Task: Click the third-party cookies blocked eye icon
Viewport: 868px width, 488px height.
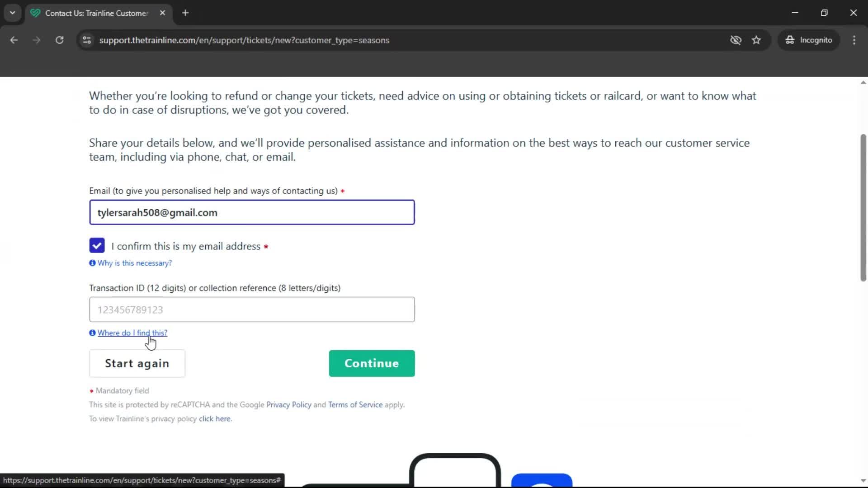Action: pyautogui.click(x=736, y=40)
